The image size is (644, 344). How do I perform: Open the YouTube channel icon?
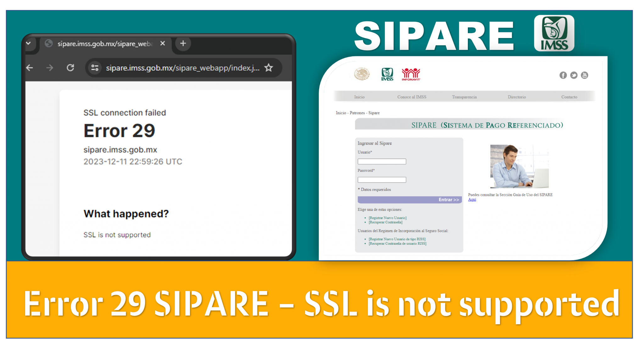tap(584, 75)
